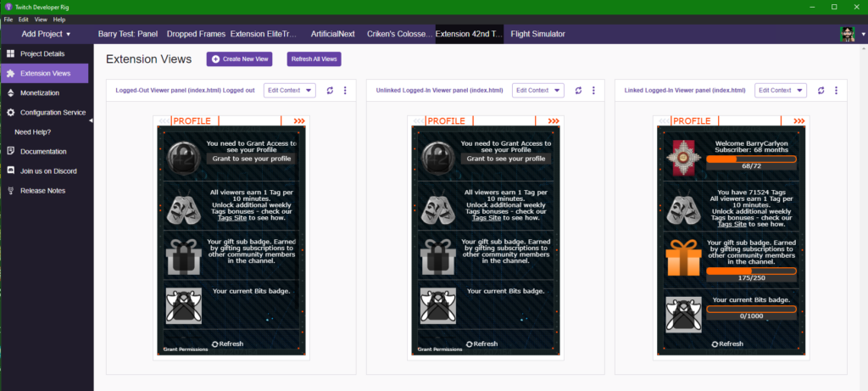Click Grant Permissions in Logged-Out panel

pos(186,349)
